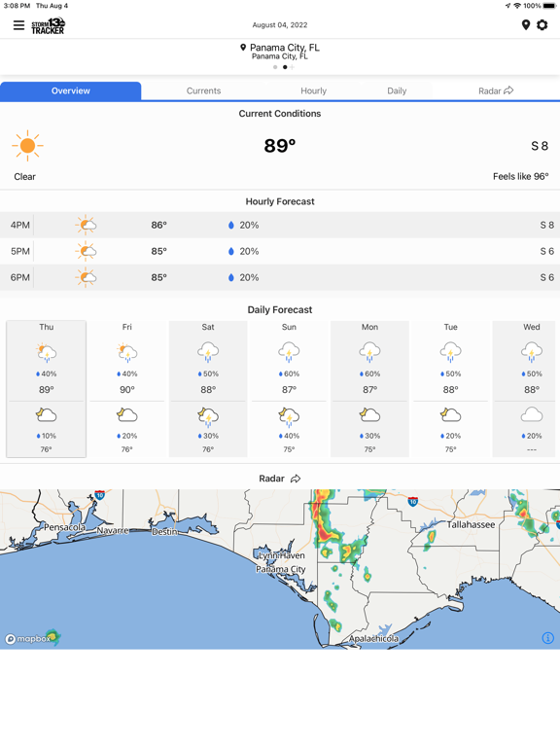Open Sat daily forecast card
Viewport: 560px width, 747px height.
(x=208, y=389)
